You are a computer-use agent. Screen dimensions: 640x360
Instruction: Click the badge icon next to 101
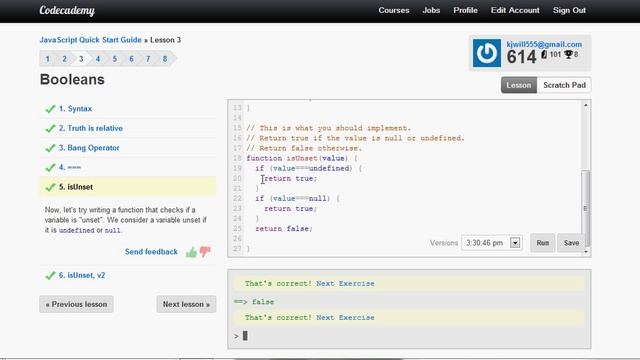click(x=544, y=54)
